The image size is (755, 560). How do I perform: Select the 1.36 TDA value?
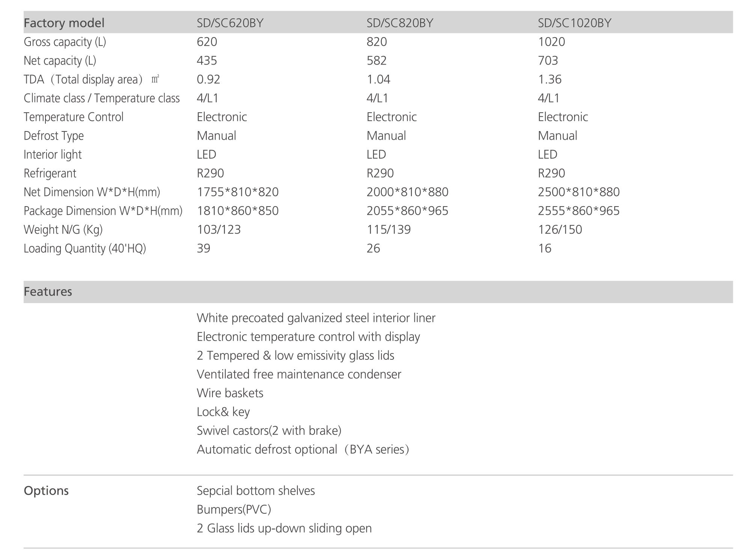pos(550,79)
